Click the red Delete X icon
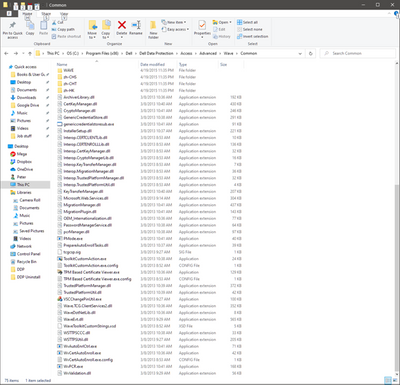 coord(122,25)
